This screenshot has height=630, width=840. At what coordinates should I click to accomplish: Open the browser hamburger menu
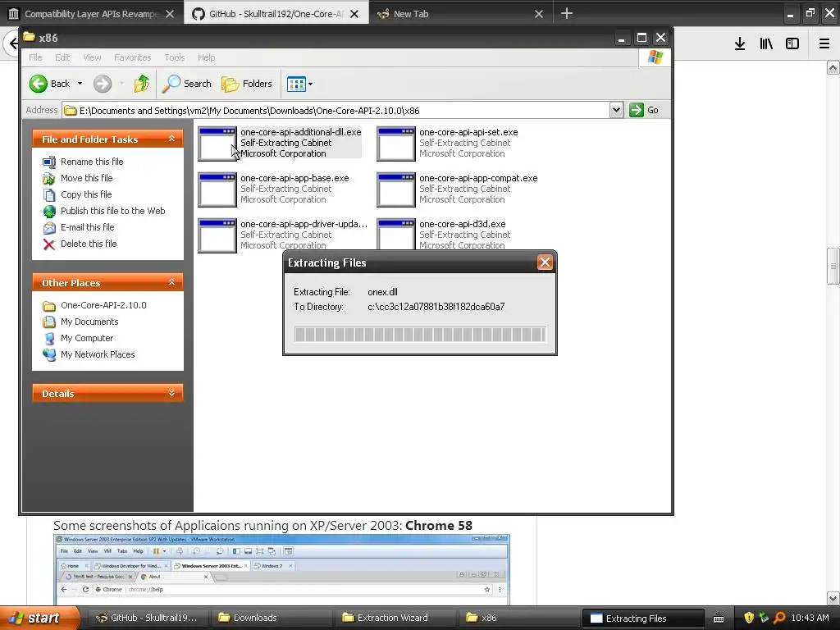(x=824, y=44)
